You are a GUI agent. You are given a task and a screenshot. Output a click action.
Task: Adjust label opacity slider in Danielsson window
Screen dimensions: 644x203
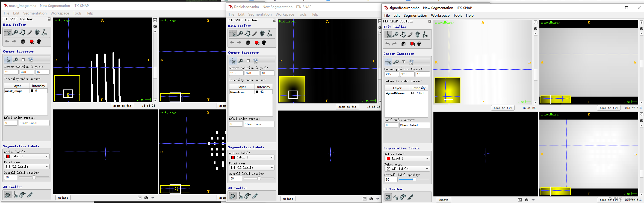(259, 178)
